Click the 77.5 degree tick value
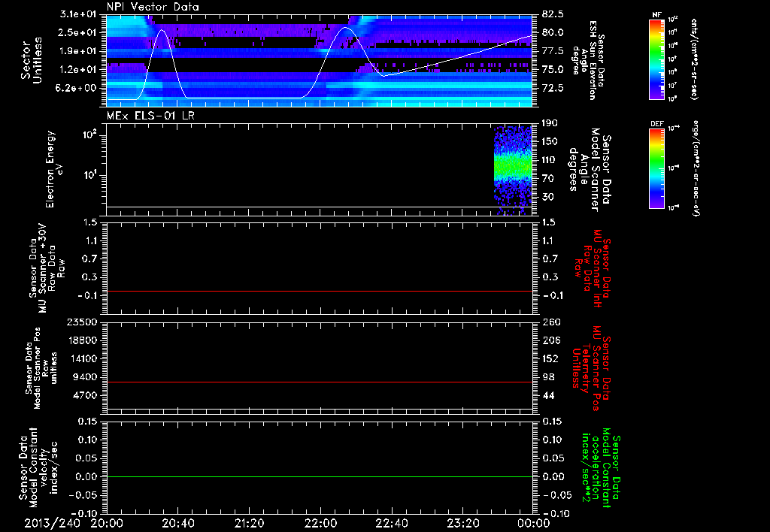The width and height of the screenshot is (770, 532). click(x=553, y=51)
